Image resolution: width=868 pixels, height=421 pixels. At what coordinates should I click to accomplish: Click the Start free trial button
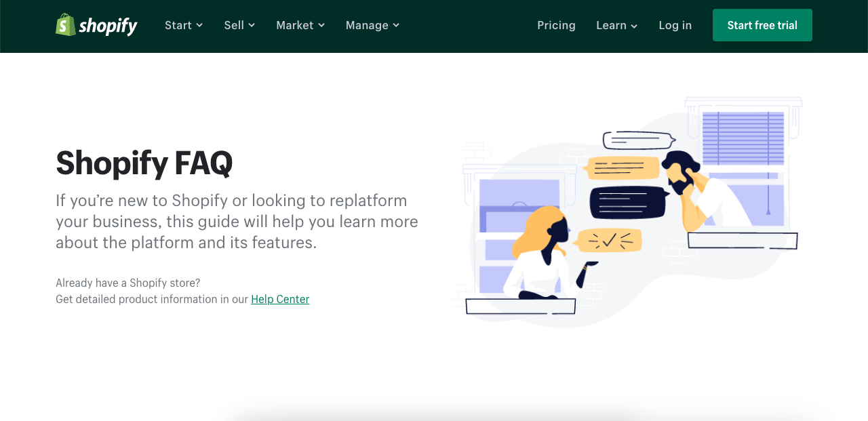click(762, 25)
